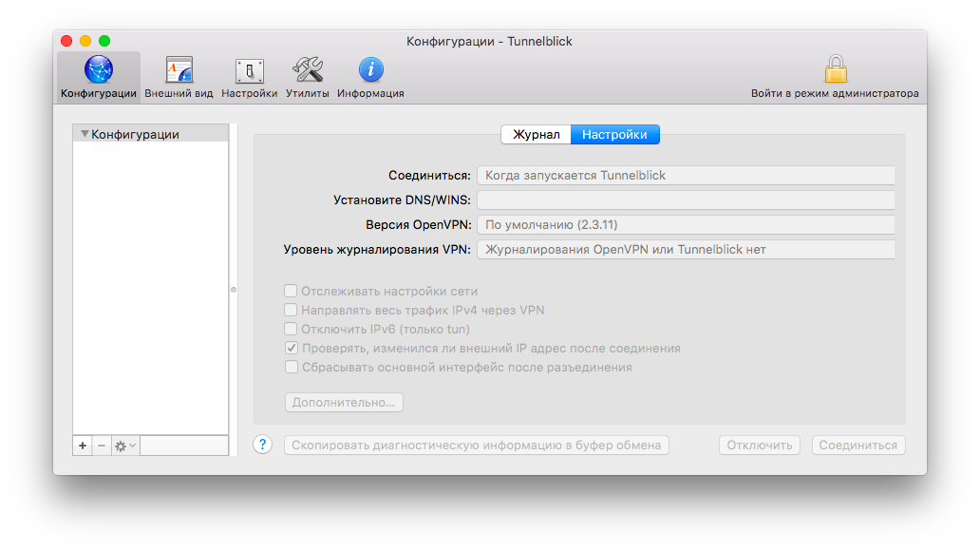Enable Сбрасывать основной интерфейс после разъединения
This screenshot has height=551, width=980.
click(x=292, y=367)
